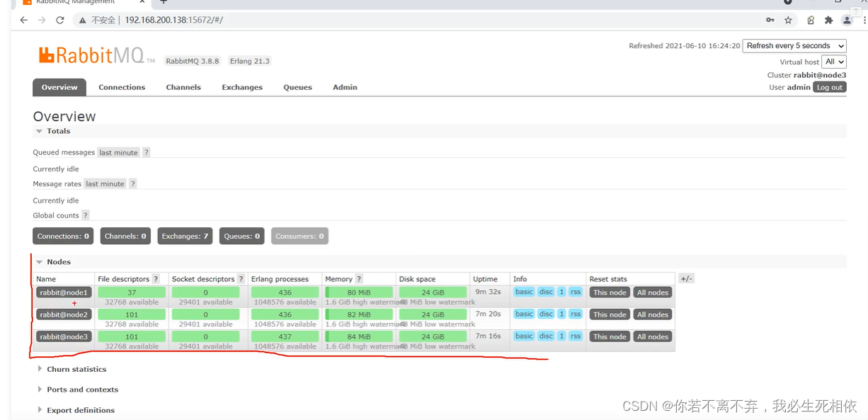
Task: Switch to the Channels tab
Action: [x=183, y=87]
